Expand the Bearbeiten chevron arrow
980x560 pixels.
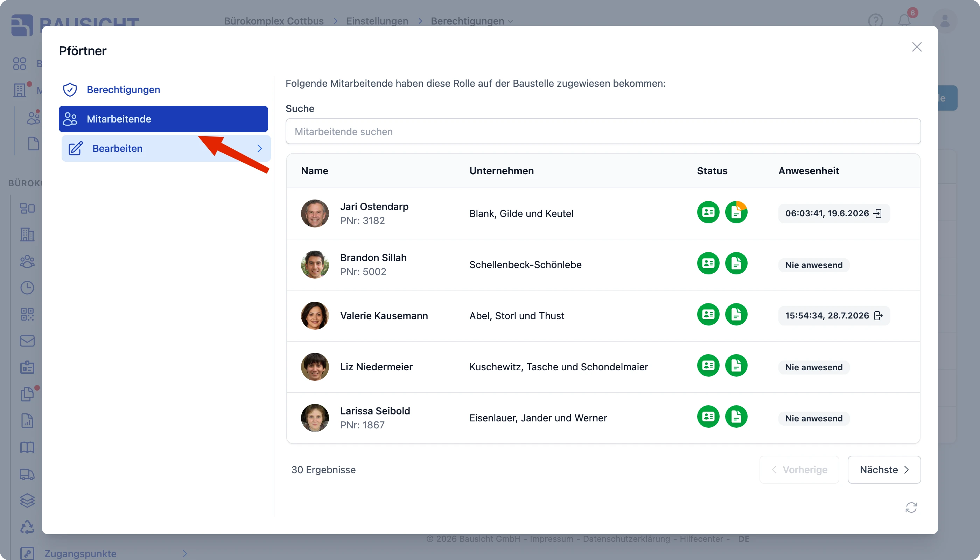(x=260, y=148)
